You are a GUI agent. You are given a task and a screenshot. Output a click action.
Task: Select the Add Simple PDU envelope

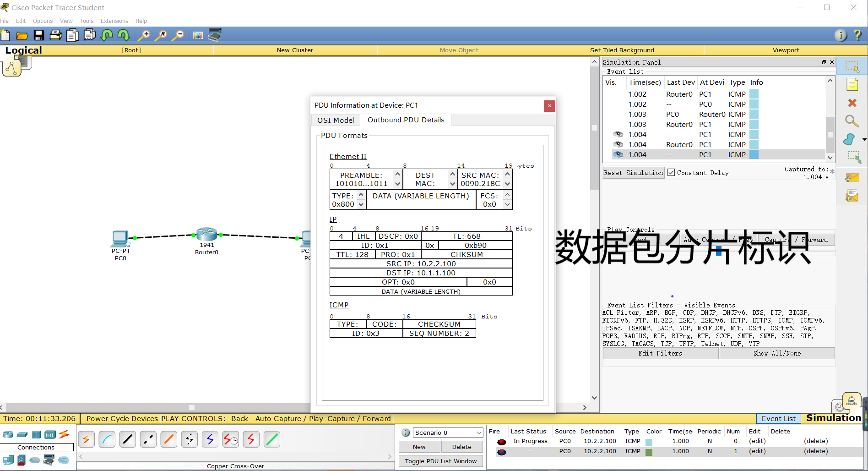[x=852, y=177]
